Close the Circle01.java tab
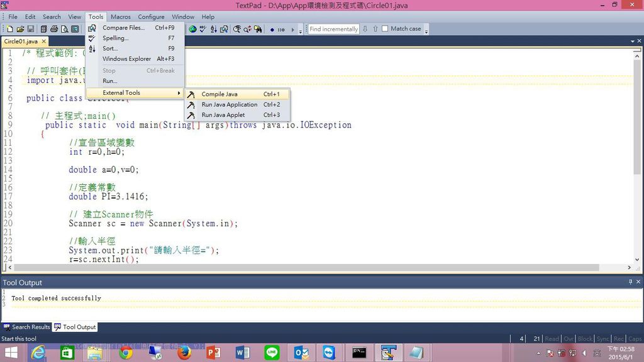The image size is (644, 362). tap(43, 41)
